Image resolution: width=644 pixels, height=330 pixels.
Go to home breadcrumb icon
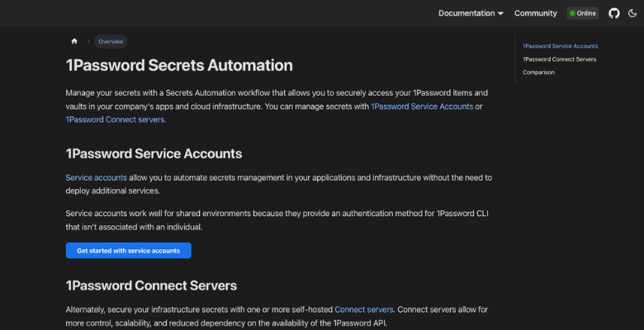point(74,41)
